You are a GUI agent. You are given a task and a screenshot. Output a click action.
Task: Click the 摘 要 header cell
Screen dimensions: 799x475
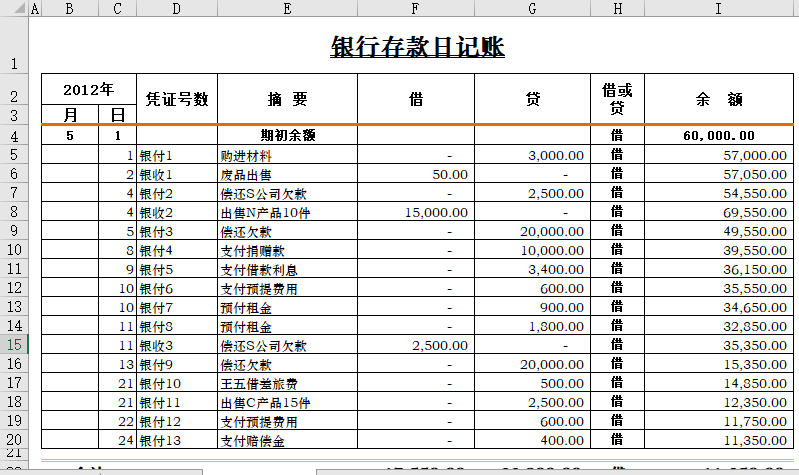point(288,98)
